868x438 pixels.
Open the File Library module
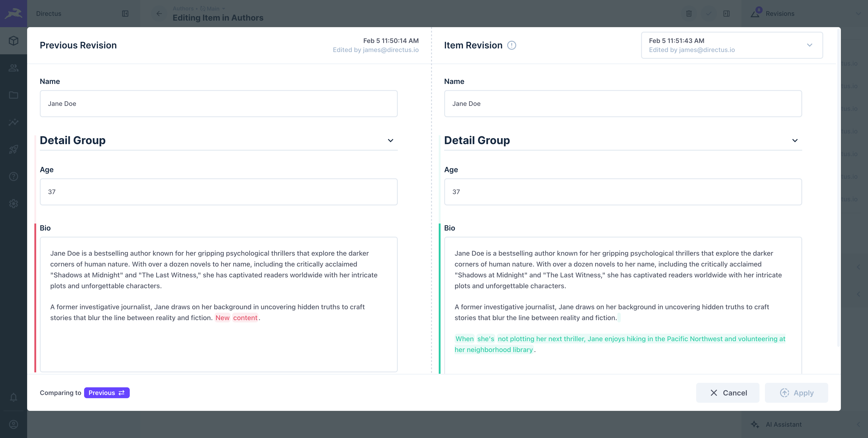pyautogui.click(x=13, y=95)
